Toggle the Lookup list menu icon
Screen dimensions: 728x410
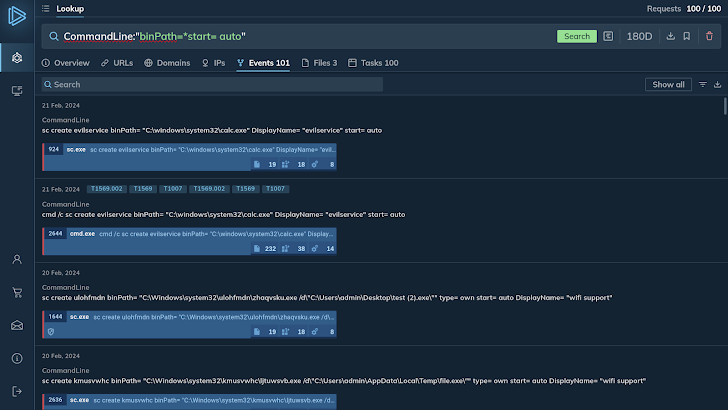click(x=46, y=8)
